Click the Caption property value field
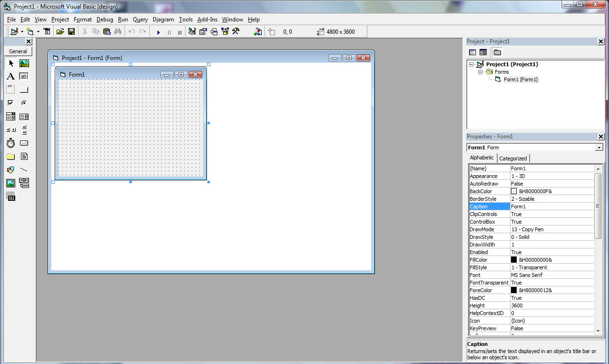 552,207
